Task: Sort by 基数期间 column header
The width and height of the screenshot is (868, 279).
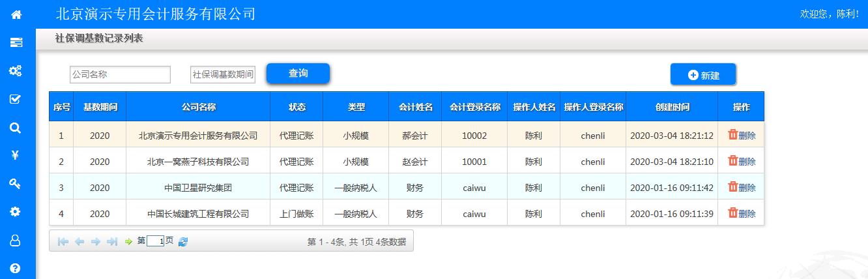Action: [x=100, y=107]
